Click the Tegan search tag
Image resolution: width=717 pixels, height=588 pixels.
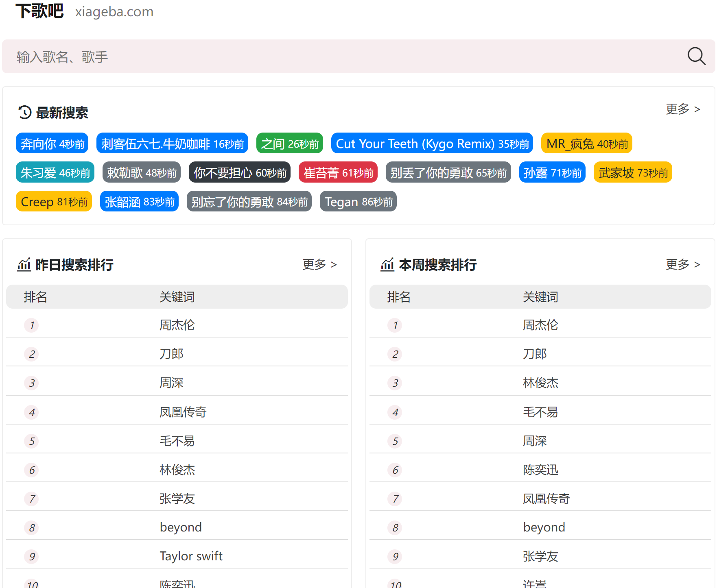[358, 201]
